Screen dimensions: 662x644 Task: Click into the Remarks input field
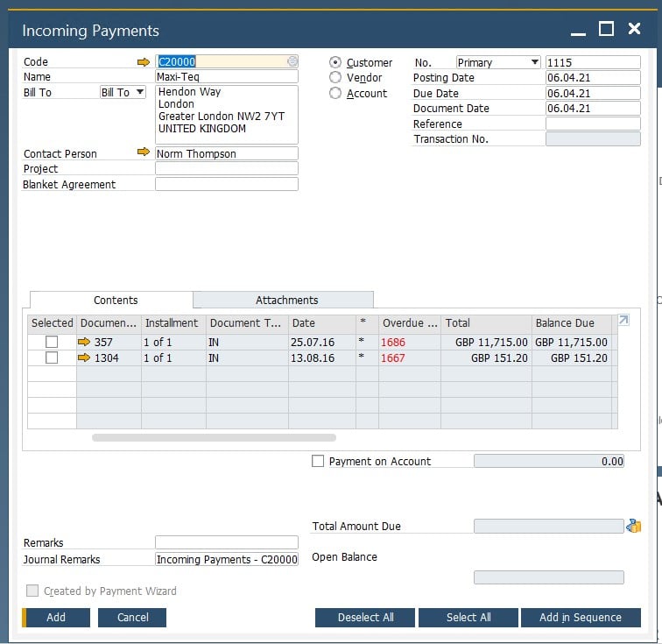click(x=226, y=542)
